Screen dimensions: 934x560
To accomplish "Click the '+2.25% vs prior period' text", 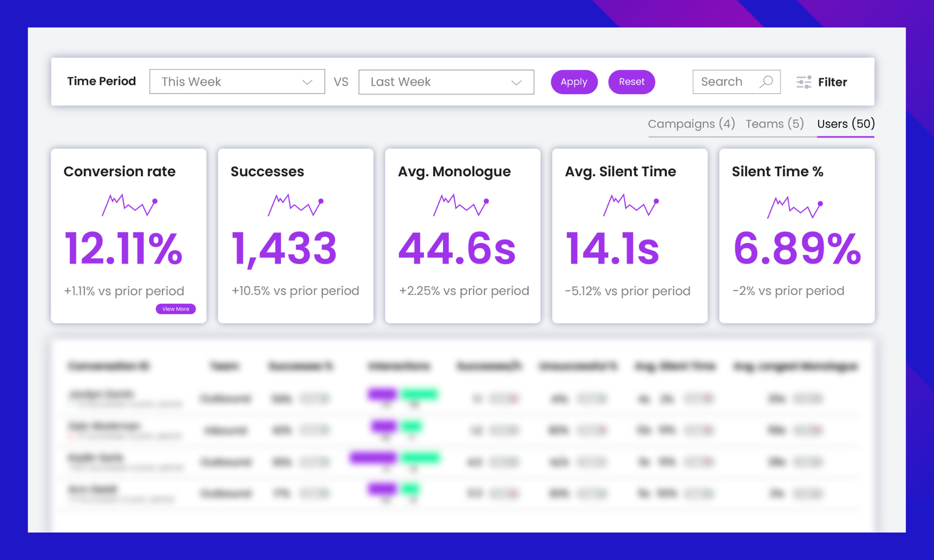I will point(464,291).
